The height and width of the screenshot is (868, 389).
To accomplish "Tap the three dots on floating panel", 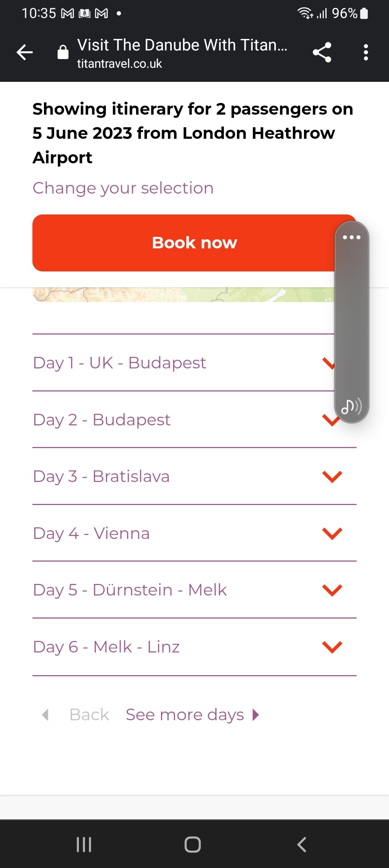I will 352,237.
